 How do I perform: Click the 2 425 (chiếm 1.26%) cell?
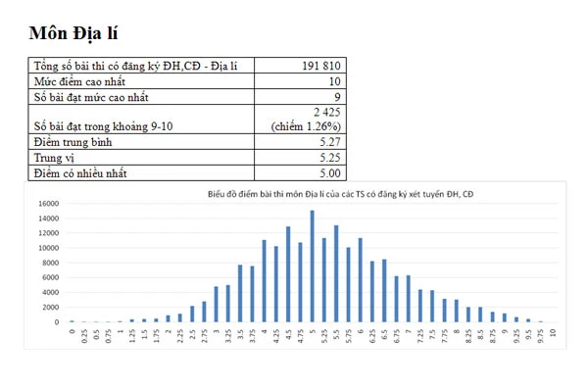pos(300,120)
